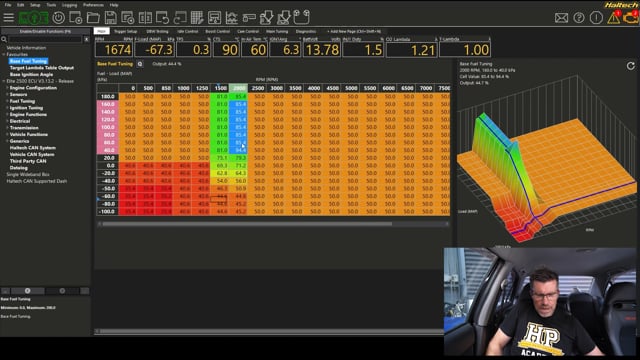Expand the Ignition Tuning tree node
This screenshot has width=640, height=360.
[7, 108]
